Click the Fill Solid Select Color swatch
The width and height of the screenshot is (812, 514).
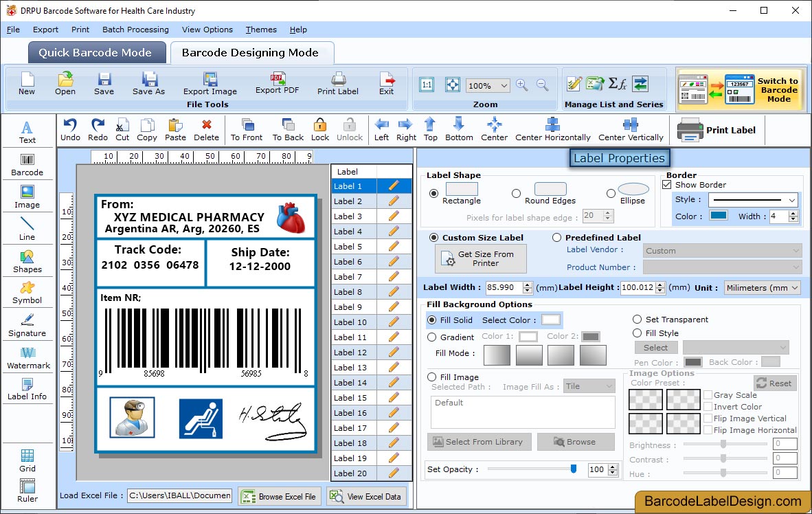point(550,320)
